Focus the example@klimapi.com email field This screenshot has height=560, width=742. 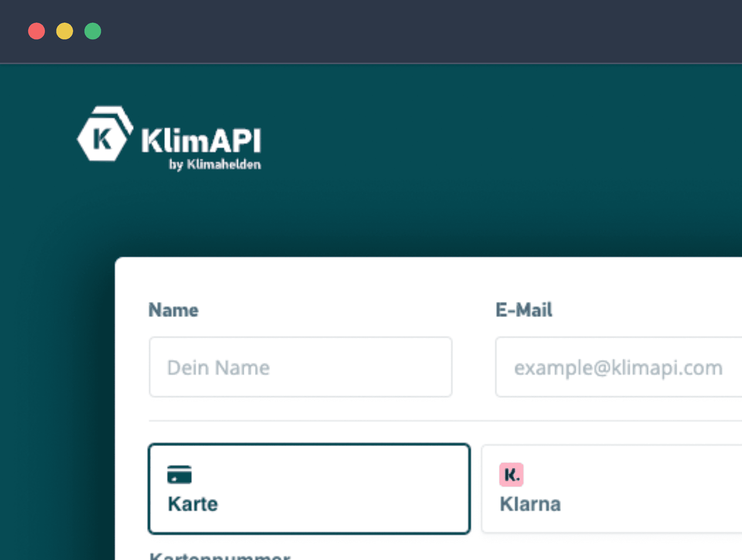click(x=618, y=367)
